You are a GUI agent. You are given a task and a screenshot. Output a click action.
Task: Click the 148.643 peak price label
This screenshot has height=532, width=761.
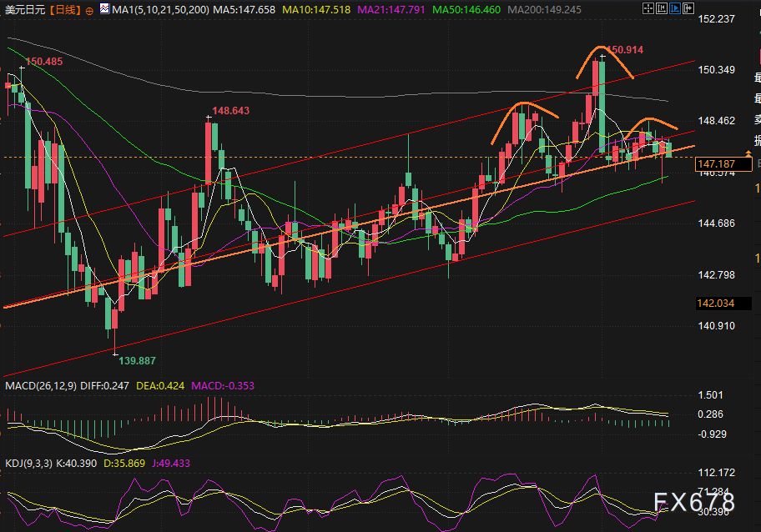pos(230,110)
